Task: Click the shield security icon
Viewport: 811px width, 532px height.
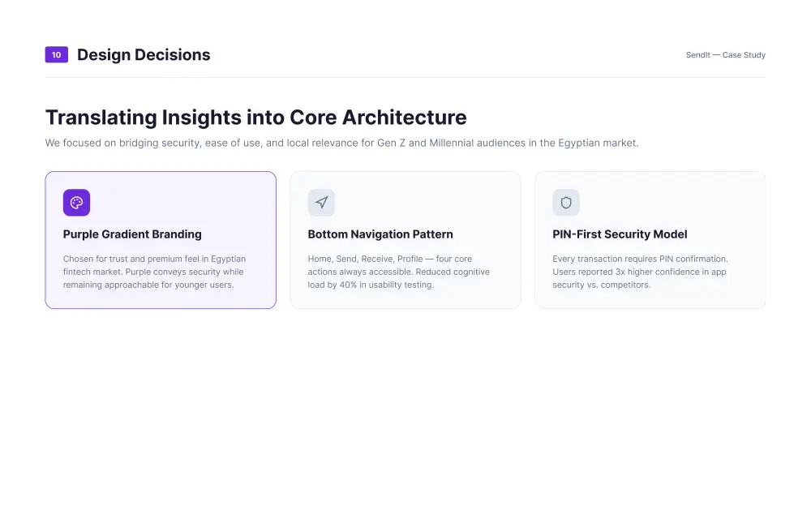Action: pos(566,203)
